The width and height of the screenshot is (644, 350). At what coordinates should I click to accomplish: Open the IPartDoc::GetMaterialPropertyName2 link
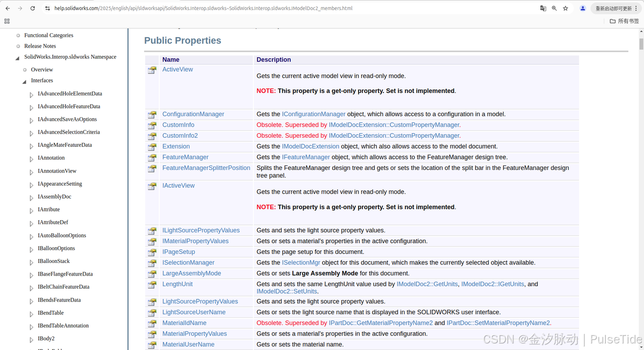pyautogui.click(x=380, y=323)
